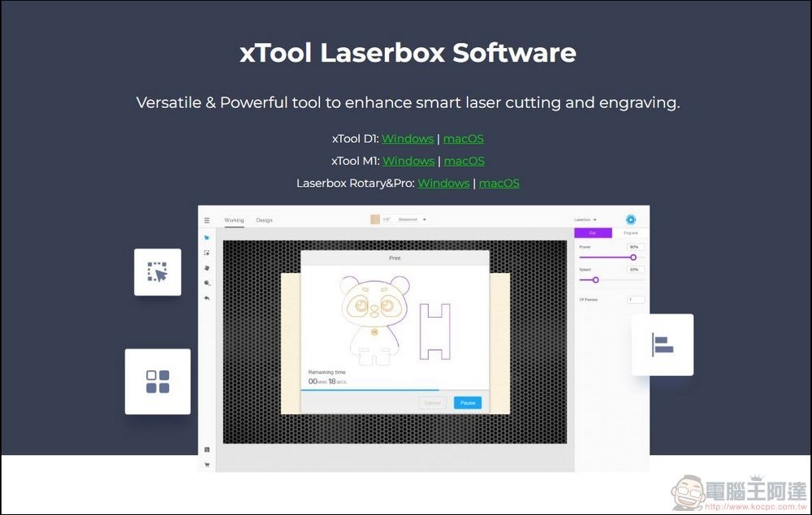Click the panda design outline in preview

pyautogui.click(x=374, y=320)
